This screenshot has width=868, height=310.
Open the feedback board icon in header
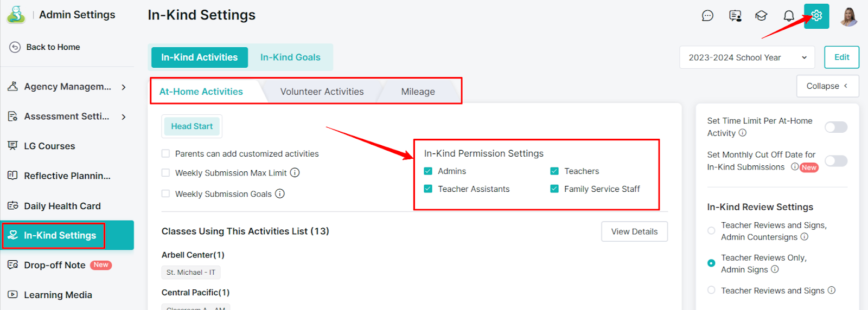(x=735, y=16)
